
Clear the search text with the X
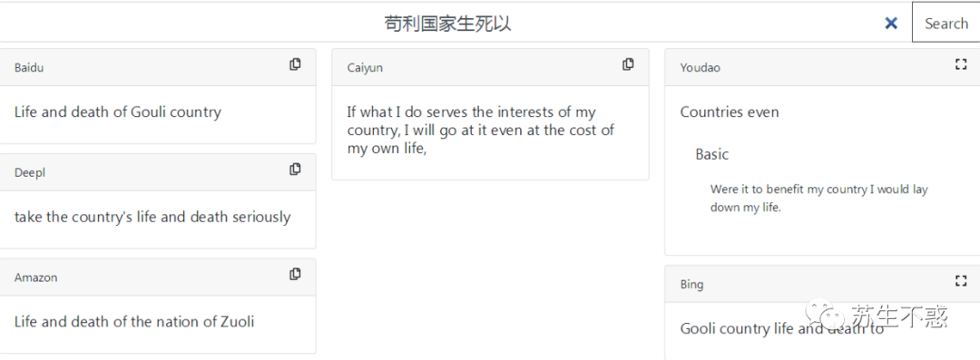891,24
